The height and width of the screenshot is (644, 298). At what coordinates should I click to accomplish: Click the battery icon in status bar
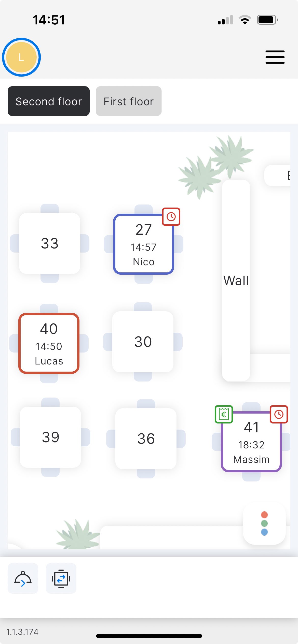pyautogui.click(x=267, y=20)
